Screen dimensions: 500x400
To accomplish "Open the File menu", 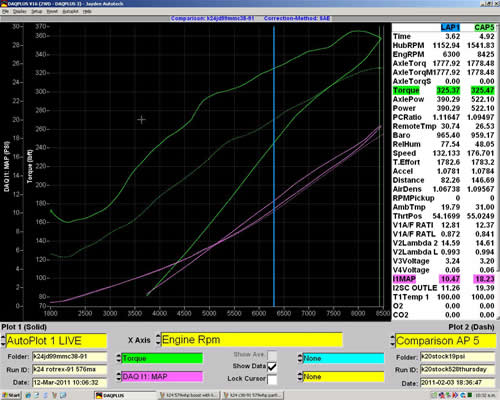I will point(5,11).
